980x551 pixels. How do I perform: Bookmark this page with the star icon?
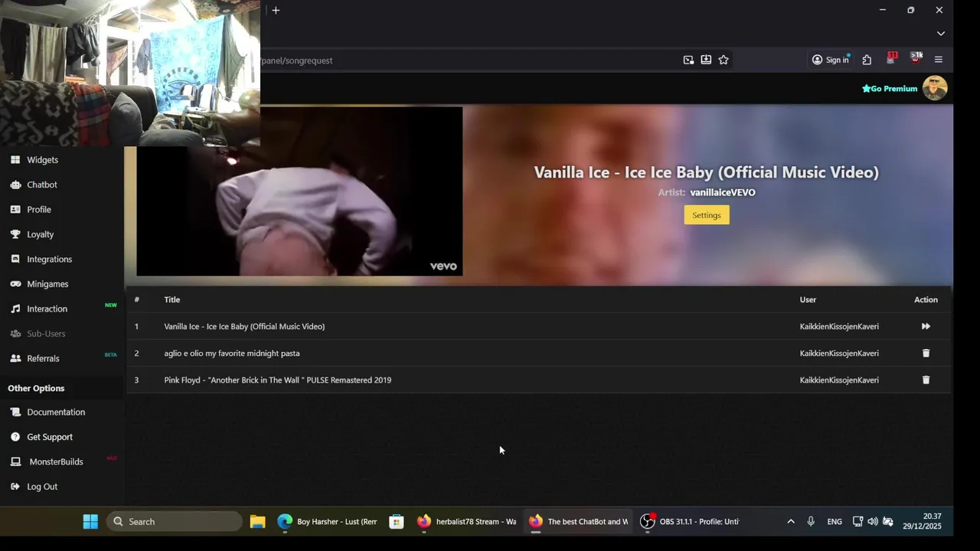point(724,60)
